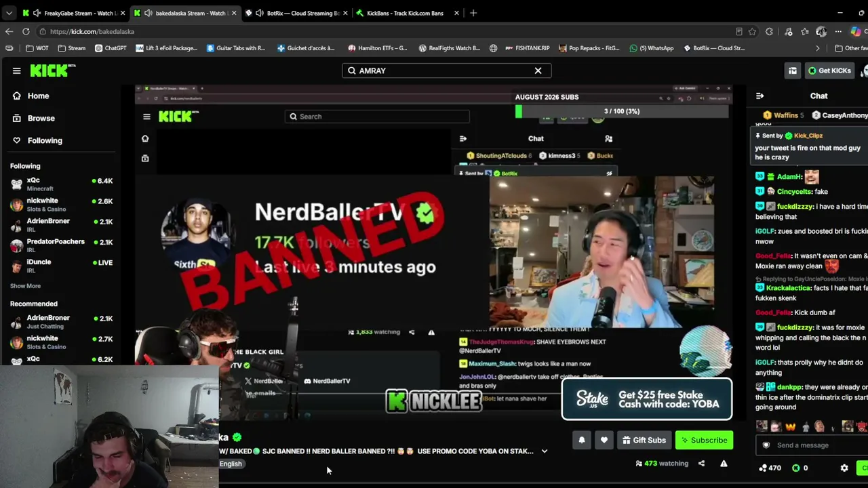Click the Chat panel header

pos(818,96)
